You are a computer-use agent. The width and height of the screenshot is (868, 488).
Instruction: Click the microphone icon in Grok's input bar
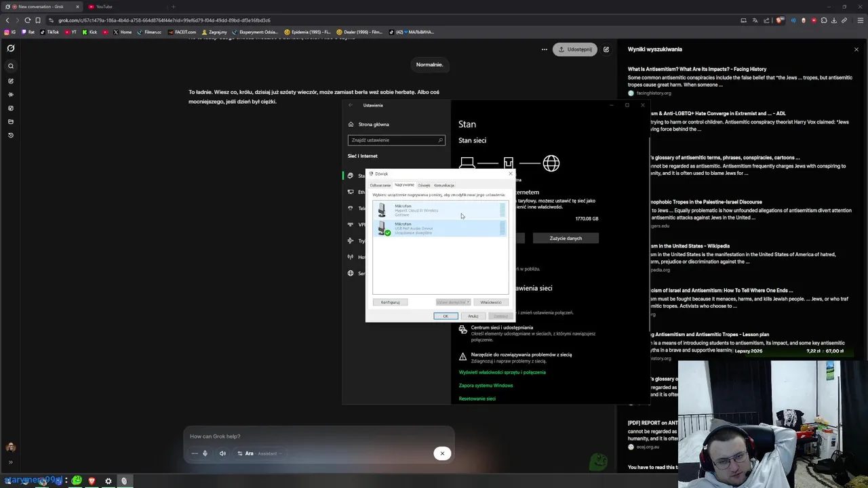pos(205,453)
